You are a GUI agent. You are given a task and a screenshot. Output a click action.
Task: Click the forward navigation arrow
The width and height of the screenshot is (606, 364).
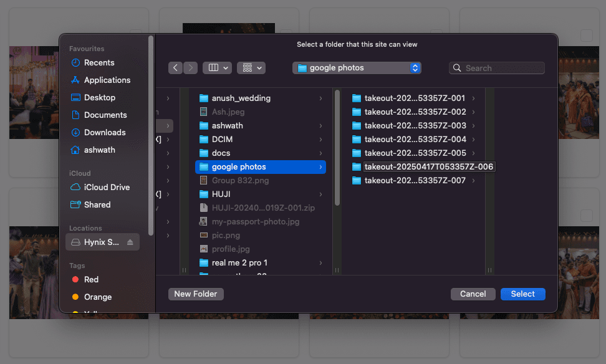190,68
